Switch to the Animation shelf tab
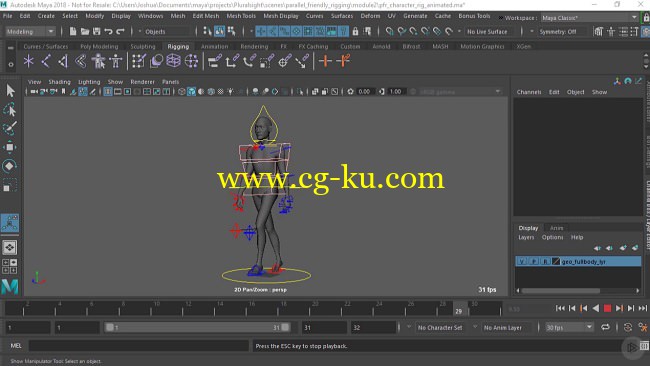Screen dimensions: 650x366 coord(214,46)
